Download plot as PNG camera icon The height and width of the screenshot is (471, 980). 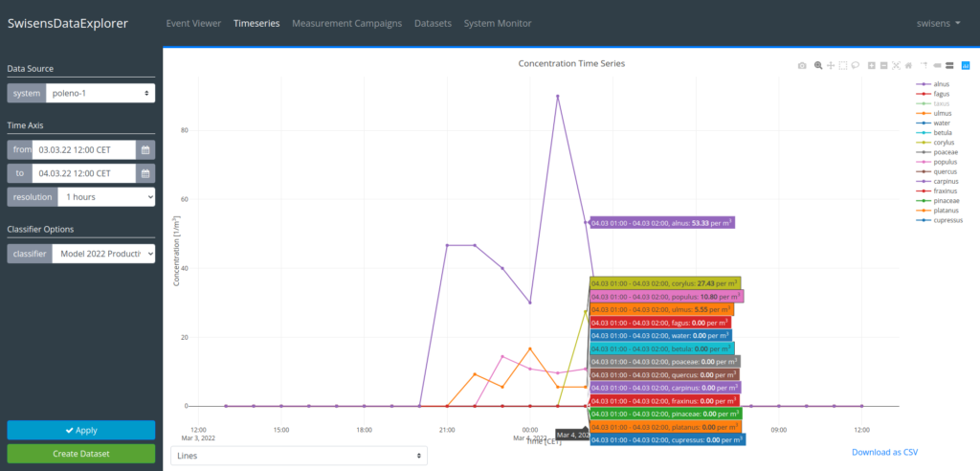pyautogui.click(x=803, y=65)
